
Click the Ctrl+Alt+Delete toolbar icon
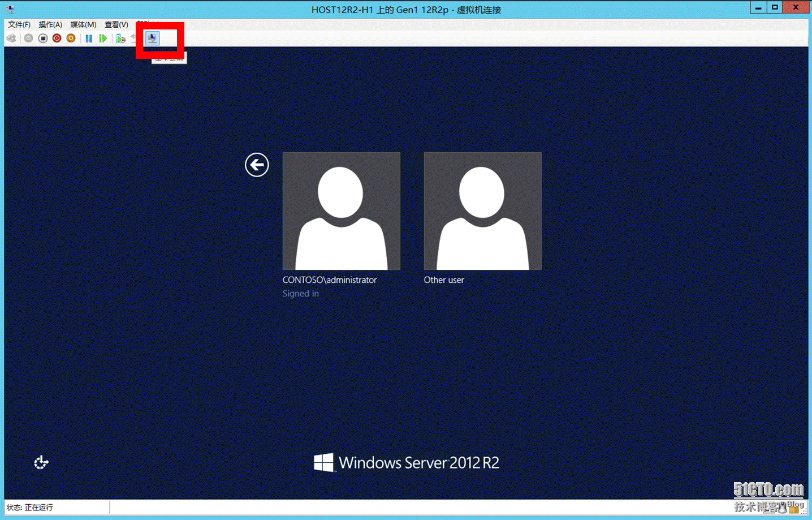click(11, 38)
